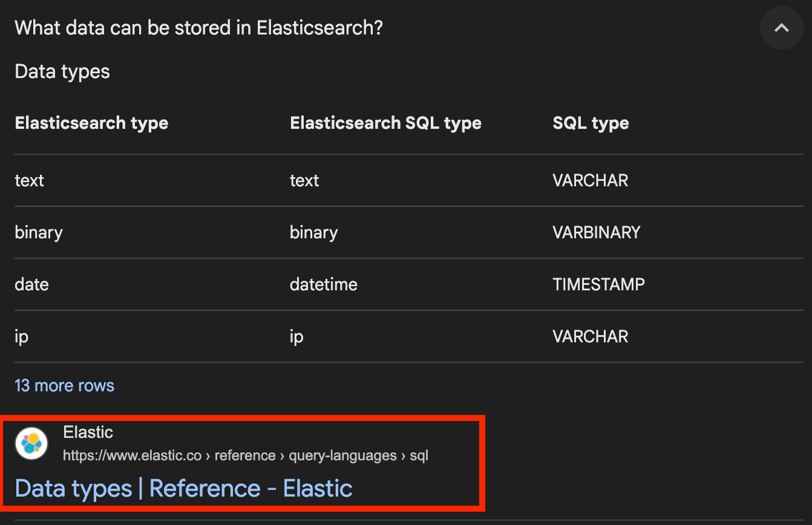Image resolution: width=812 pixels, height=525 pixels.
Task: Click the "Data types" snippet heading
Action: [62, 71]
